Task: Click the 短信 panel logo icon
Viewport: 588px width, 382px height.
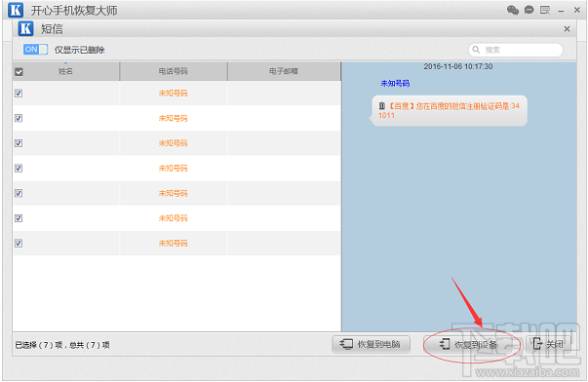Action: (26, 28)
